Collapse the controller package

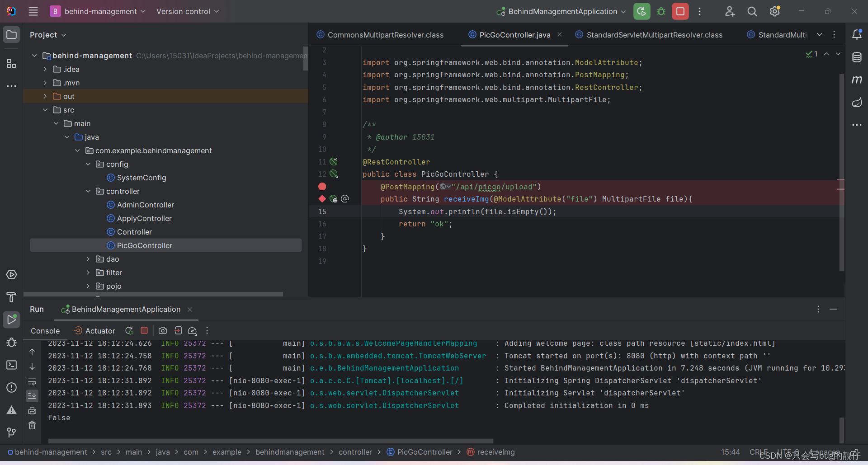tap(88, 191)
